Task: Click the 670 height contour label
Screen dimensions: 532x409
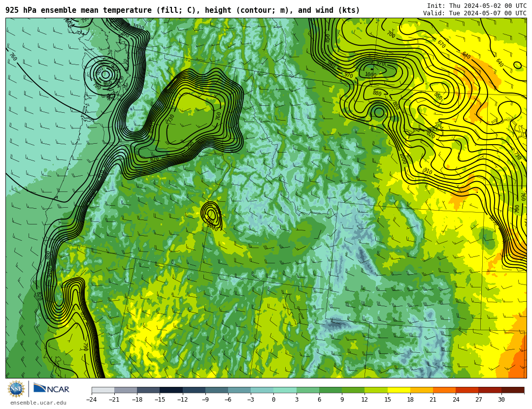Action: 441,44
